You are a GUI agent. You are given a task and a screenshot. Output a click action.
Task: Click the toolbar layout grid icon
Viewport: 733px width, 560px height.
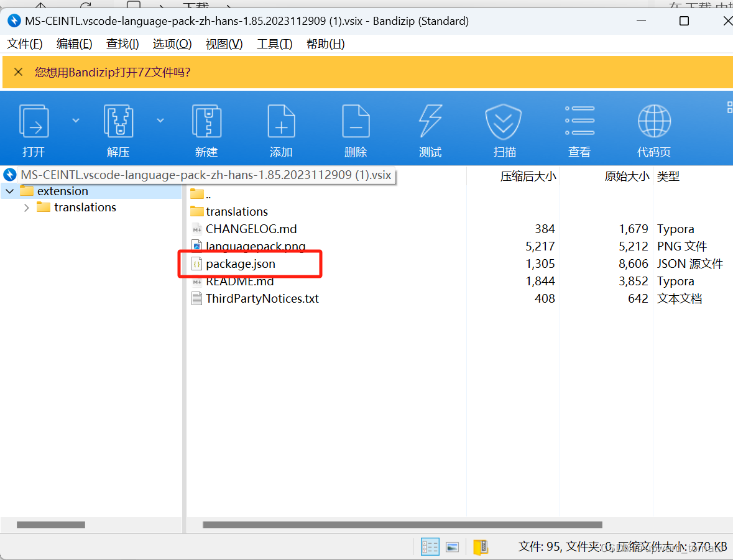[x=730, y=108]
